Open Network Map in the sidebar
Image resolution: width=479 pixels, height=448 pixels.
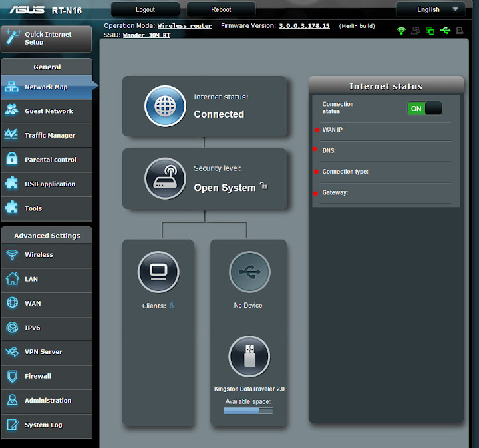(x=47, y=87)
